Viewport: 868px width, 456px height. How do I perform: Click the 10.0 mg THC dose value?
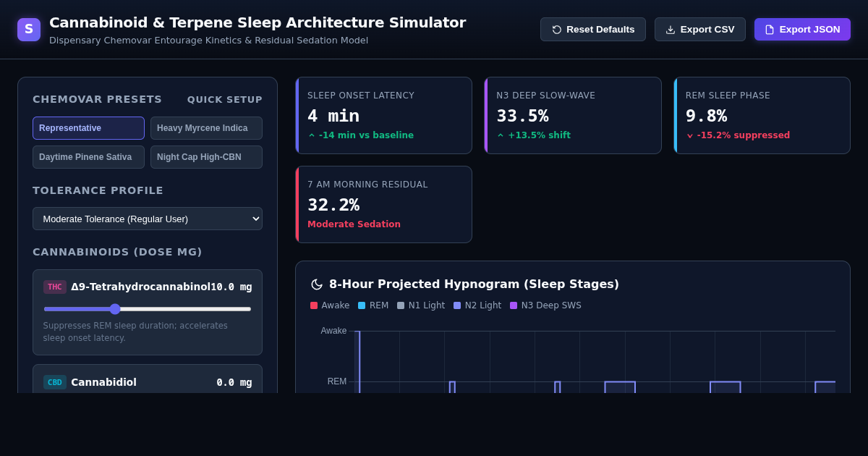point(231,287)
